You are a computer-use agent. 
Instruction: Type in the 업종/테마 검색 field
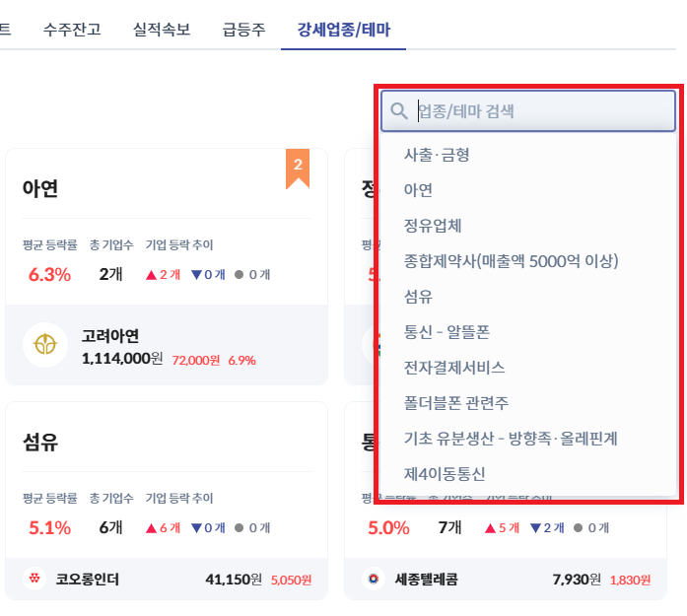542,111
